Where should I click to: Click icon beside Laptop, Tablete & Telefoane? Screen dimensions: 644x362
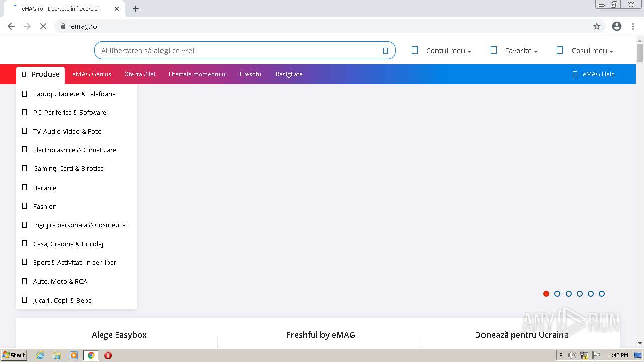click(24, 94)
